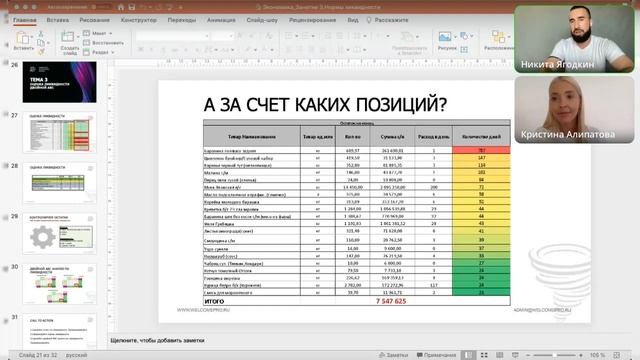Open the Переходы ribbon tab

(x=182, y=20)
